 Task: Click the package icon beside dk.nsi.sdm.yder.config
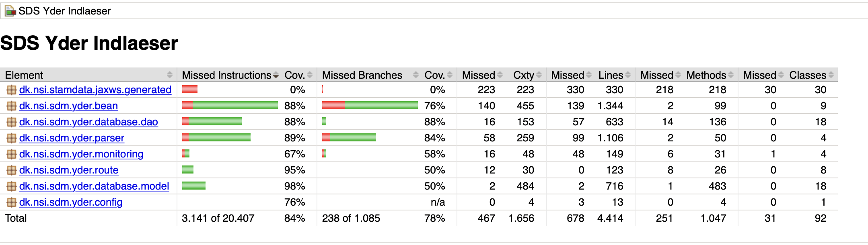click(11, 202)
